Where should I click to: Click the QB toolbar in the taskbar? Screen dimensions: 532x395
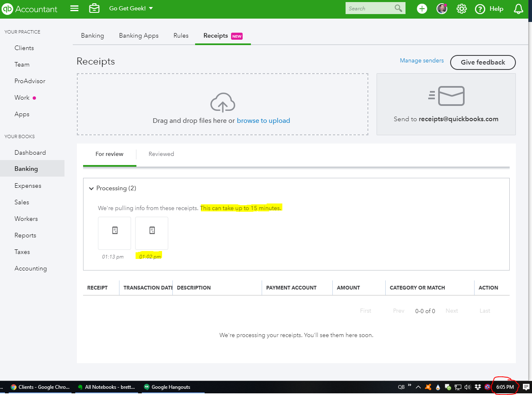(x=401, y=387)
